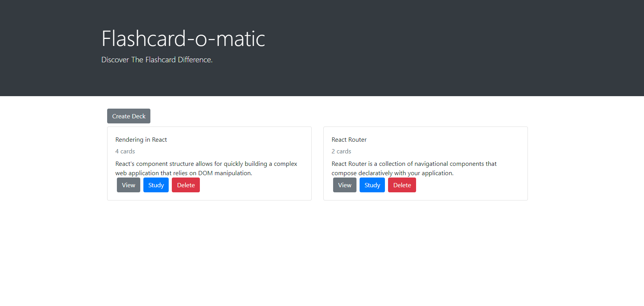This screenshot has height=306, width=644.
Task: Click the Create Deck button
Action: click(129, 116)
